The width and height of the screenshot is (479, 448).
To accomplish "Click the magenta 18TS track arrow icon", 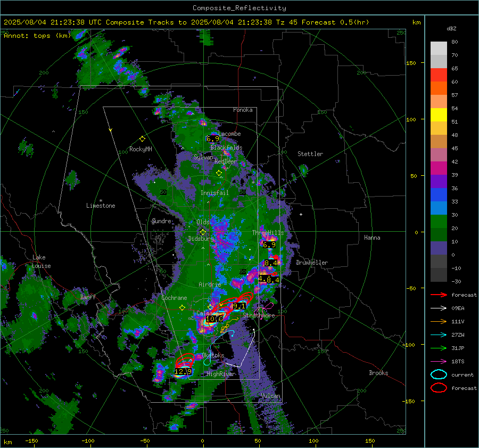I will coord(439,362).
